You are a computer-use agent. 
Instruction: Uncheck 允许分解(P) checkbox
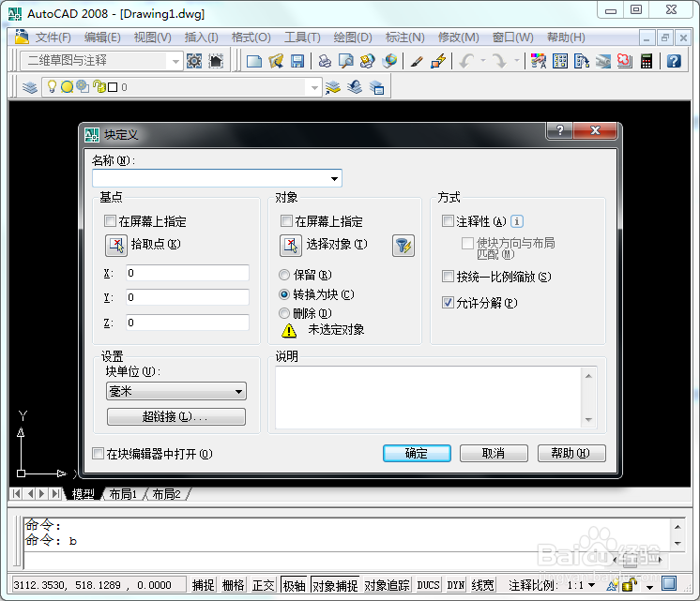pos(448,303)
